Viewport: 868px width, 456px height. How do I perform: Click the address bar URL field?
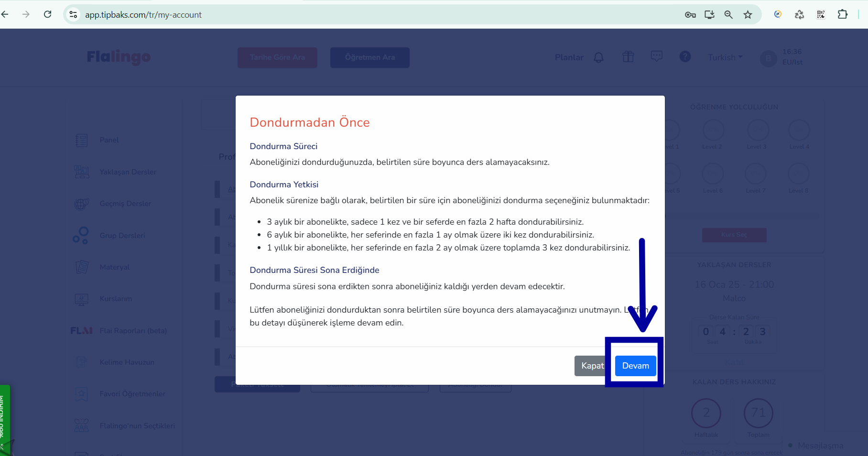coord(143,15)
